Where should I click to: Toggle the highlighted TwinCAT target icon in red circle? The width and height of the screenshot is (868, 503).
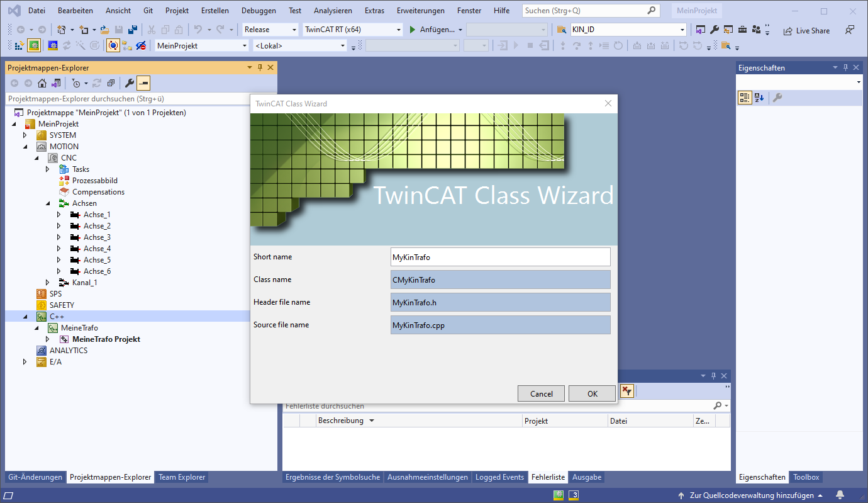113,45
